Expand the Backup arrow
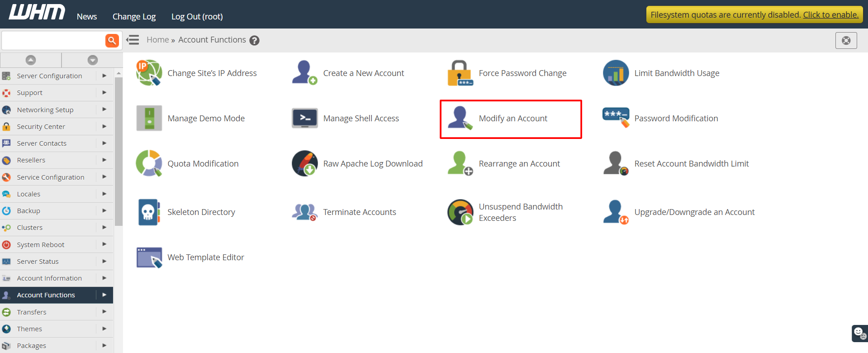This screenshot has width=868, height=353. click(x=104, y=210)
